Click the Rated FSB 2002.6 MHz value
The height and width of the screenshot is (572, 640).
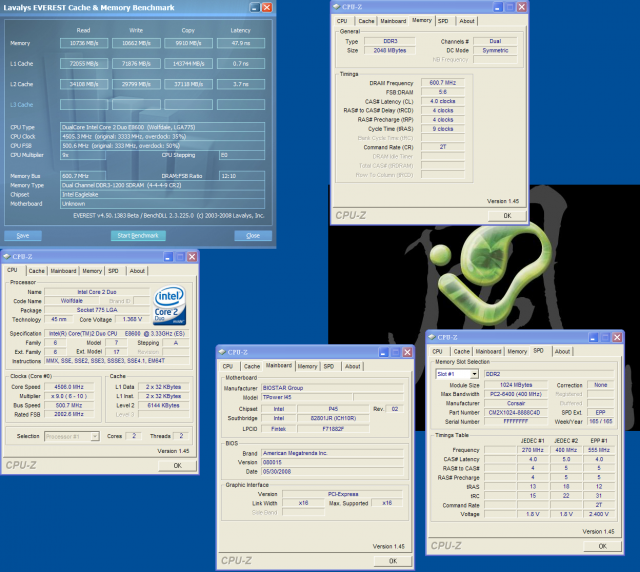tap(69, 414)
